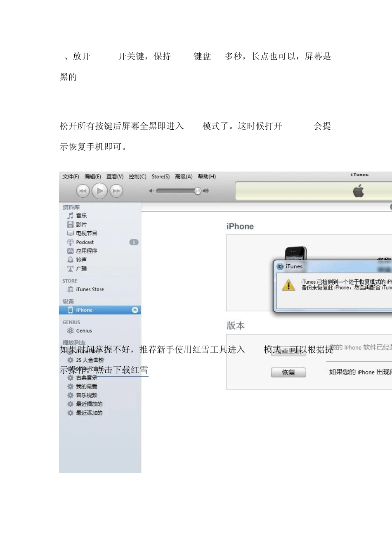The width and height of the screenshot is (392, 555).
Task: Click the iTunes window title text
Action: pyautogui.click(x=359, y=175)
